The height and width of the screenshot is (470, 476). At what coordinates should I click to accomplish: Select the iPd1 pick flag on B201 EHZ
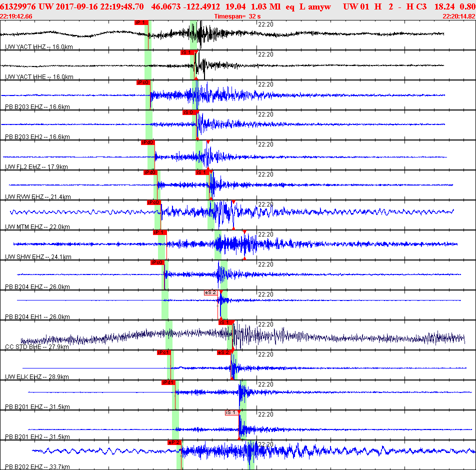(168, 382)
